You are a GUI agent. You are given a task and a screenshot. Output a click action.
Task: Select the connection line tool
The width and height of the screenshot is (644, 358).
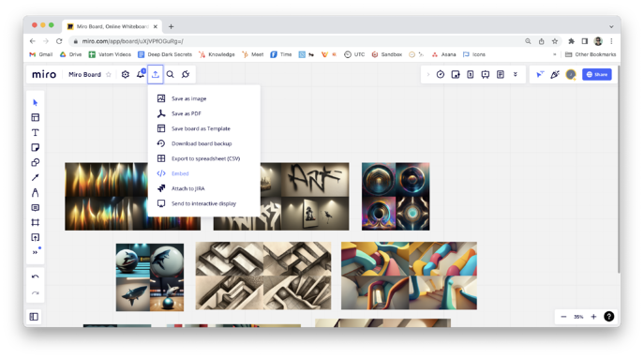click(x=36, y=177)
